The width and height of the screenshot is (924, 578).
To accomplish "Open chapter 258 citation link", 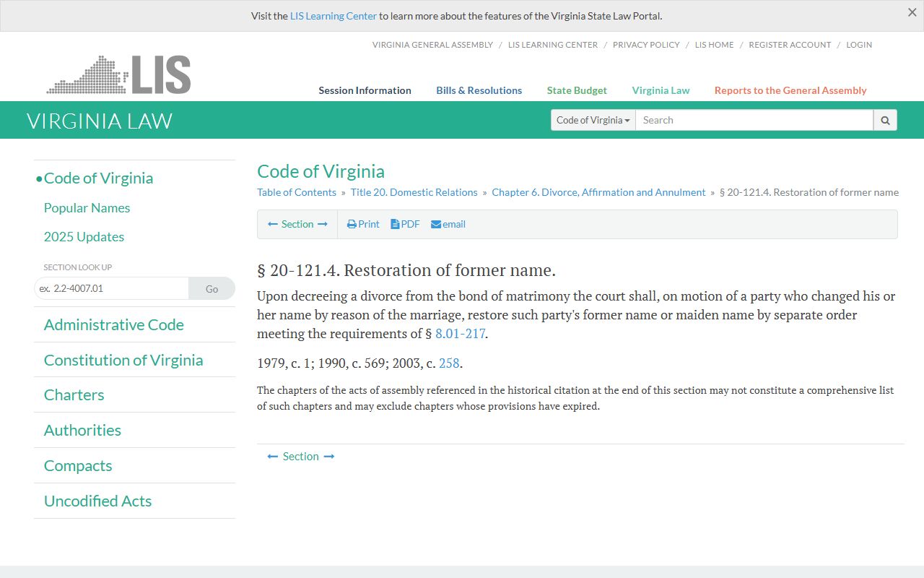I will click(449, 363).
